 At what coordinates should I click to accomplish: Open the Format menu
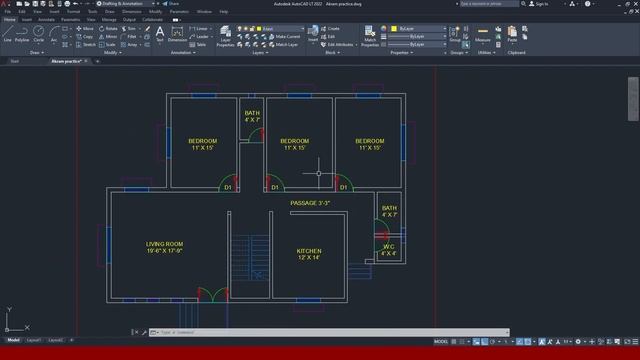tap(73, 12)
